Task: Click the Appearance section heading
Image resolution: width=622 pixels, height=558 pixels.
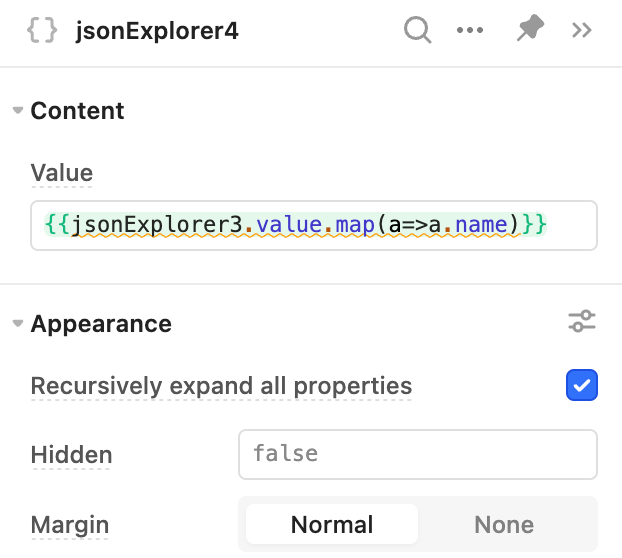Action: click(101, 324)
